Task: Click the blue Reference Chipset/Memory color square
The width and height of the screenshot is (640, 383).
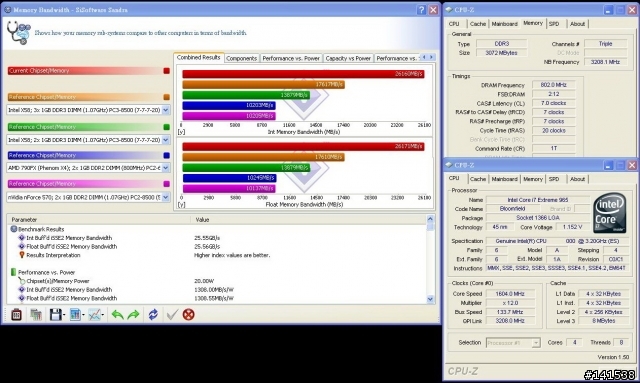Action: (166, 155)
